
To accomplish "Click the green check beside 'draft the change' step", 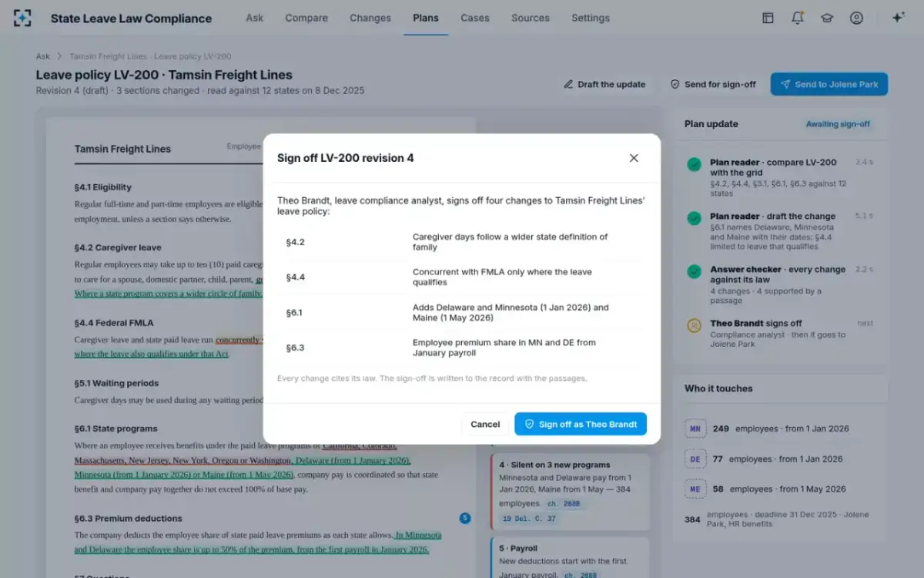I will [695, 218].
